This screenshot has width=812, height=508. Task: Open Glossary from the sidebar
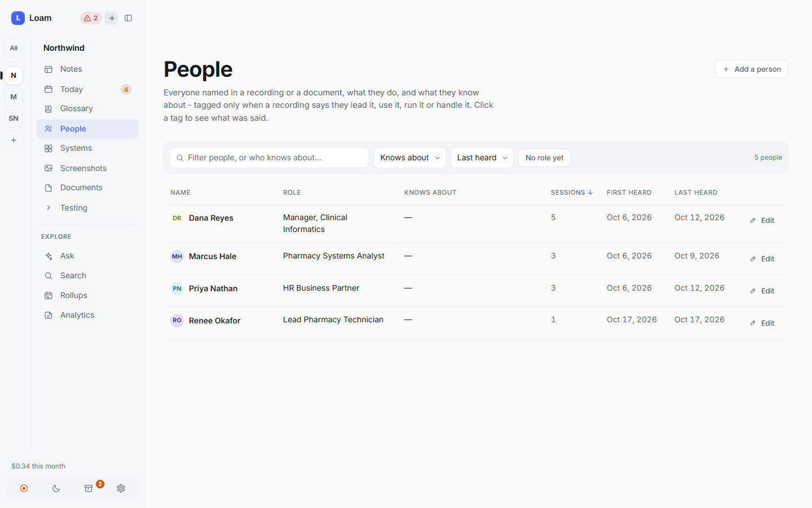tap(87, 109)
